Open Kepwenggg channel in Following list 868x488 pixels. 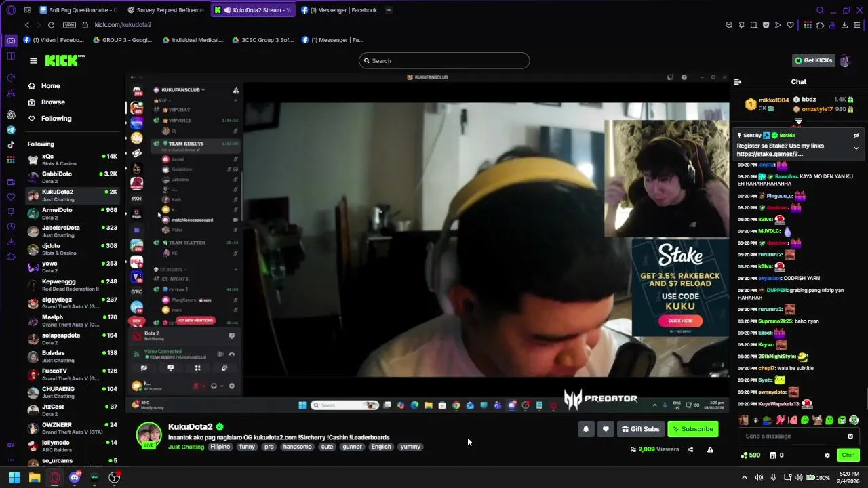pos(72,285)
